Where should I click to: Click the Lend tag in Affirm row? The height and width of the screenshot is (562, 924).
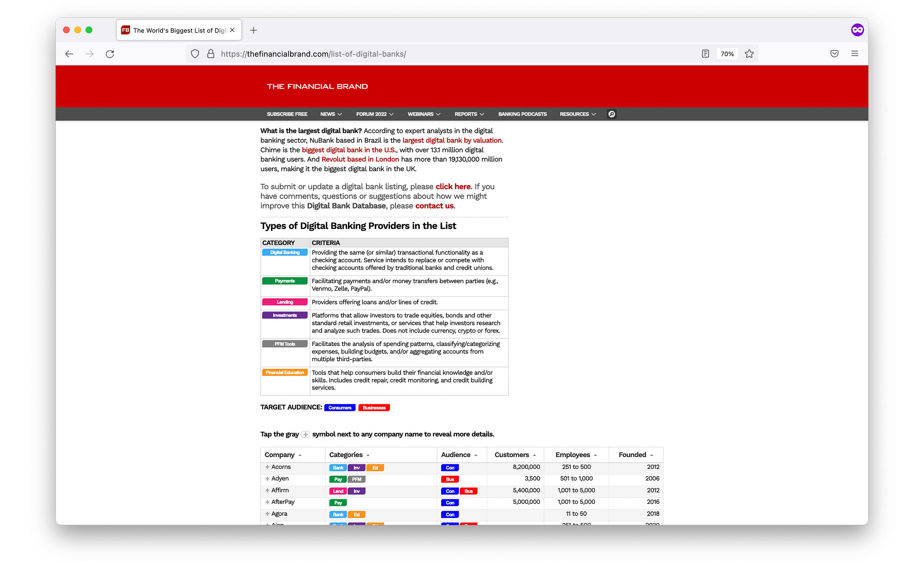338,491
